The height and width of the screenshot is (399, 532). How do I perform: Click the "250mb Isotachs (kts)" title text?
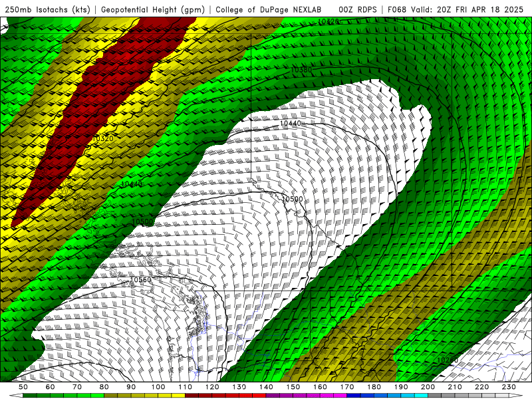(x=47, y=9)
